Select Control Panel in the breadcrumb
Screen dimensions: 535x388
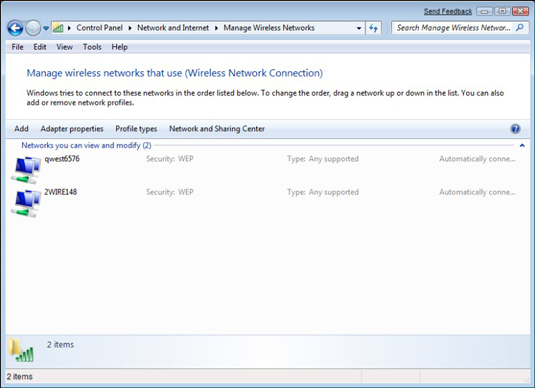pos(99,28)
